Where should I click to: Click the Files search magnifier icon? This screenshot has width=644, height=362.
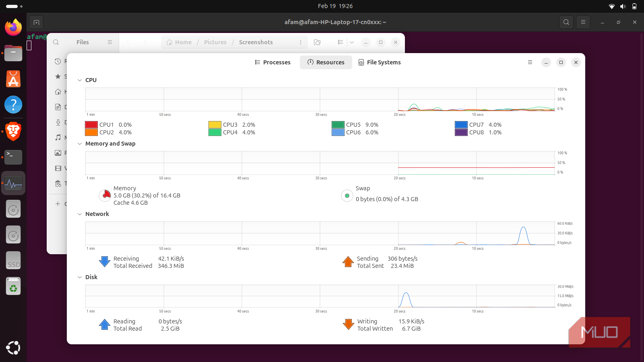[x=56, y=42]
